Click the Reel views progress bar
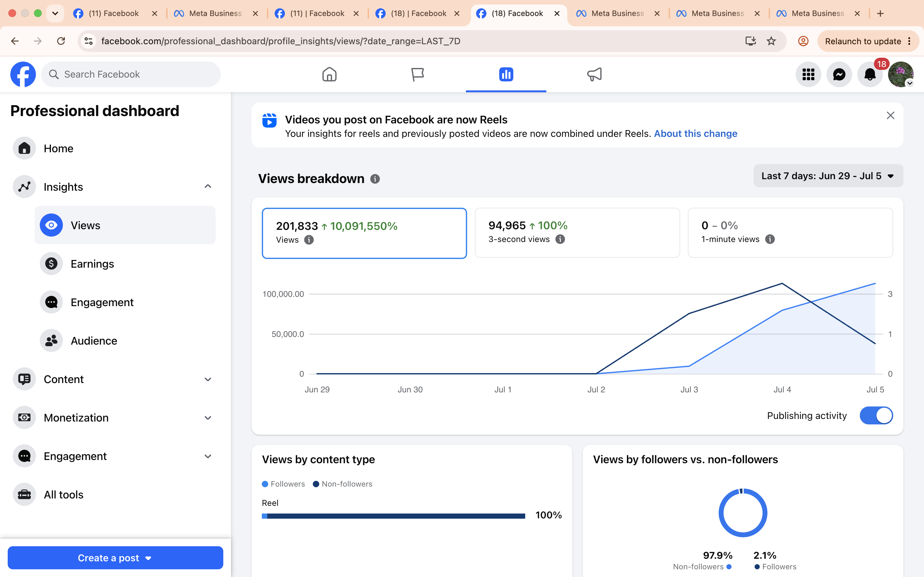This screenshot has width=924, height=577. pyautogui.click(x=393, y=516)
